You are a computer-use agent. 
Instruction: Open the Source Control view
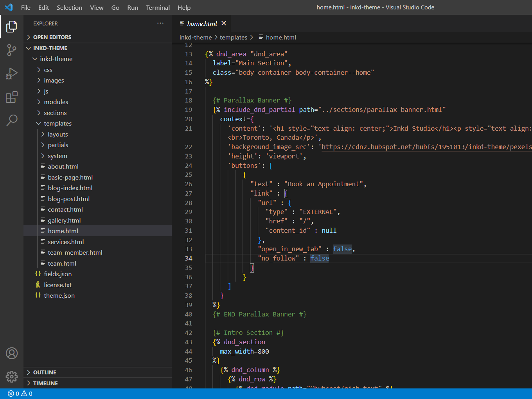(12, 50)
